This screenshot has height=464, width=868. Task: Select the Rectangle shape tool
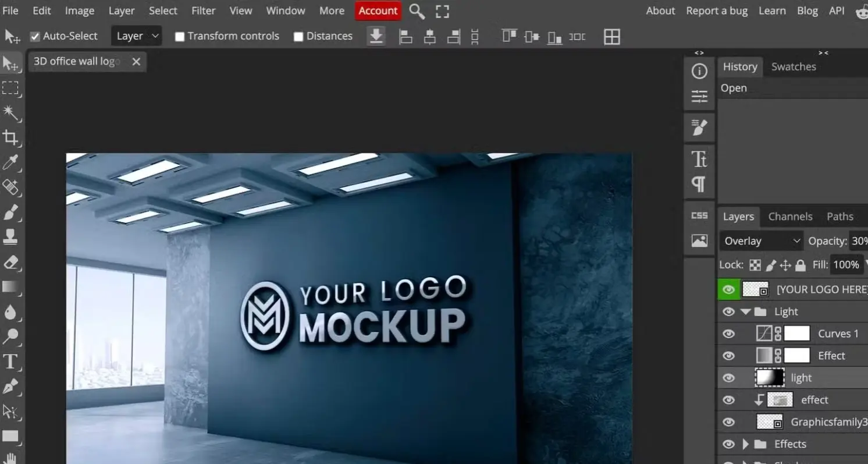[10, 436]
